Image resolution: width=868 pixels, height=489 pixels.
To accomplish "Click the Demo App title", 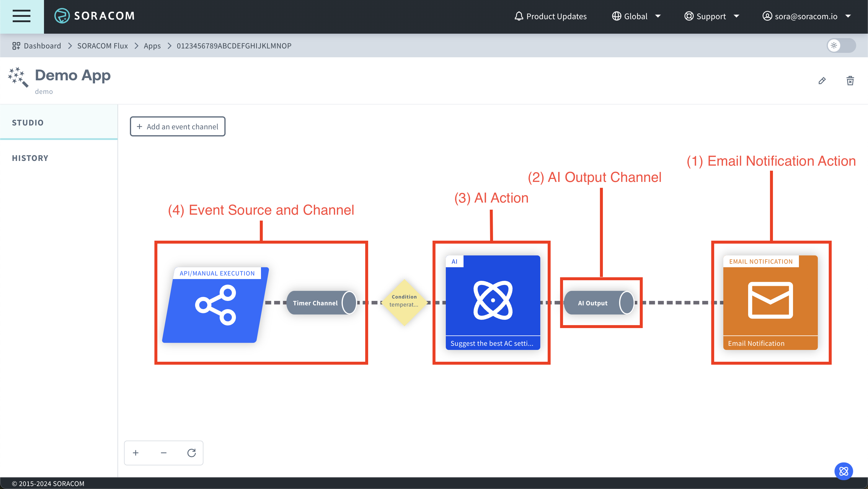I will pos(73,75).
